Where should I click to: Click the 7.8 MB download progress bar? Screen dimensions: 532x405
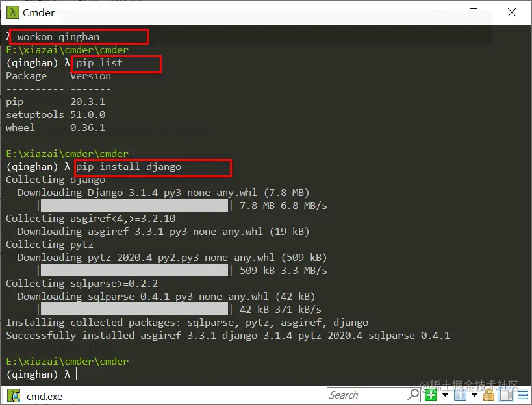pos(134,205)
